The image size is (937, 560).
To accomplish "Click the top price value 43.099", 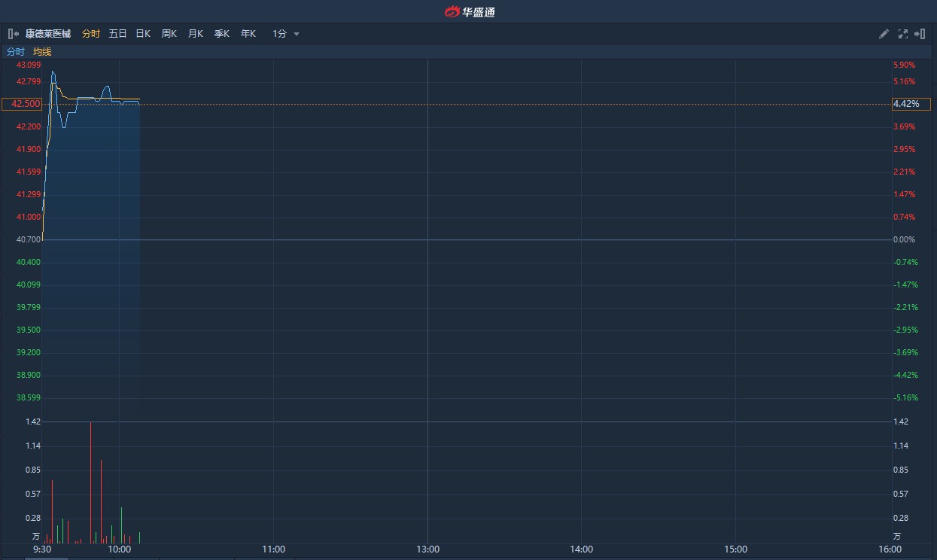I will click(29, 65).
